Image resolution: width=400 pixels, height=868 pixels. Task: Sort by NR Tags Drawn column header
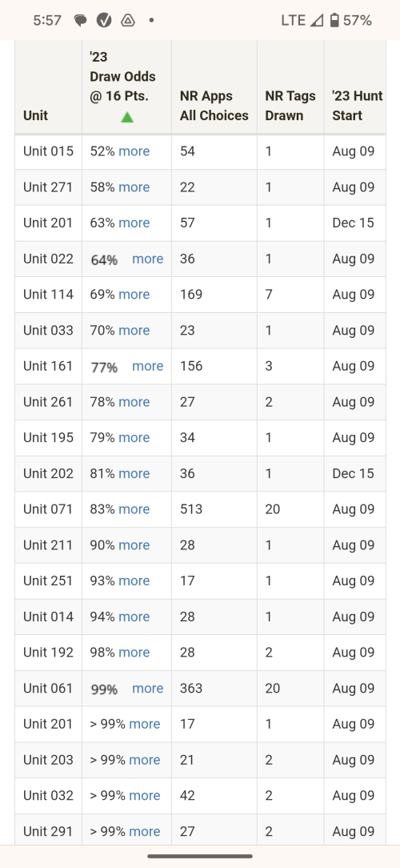290,105
